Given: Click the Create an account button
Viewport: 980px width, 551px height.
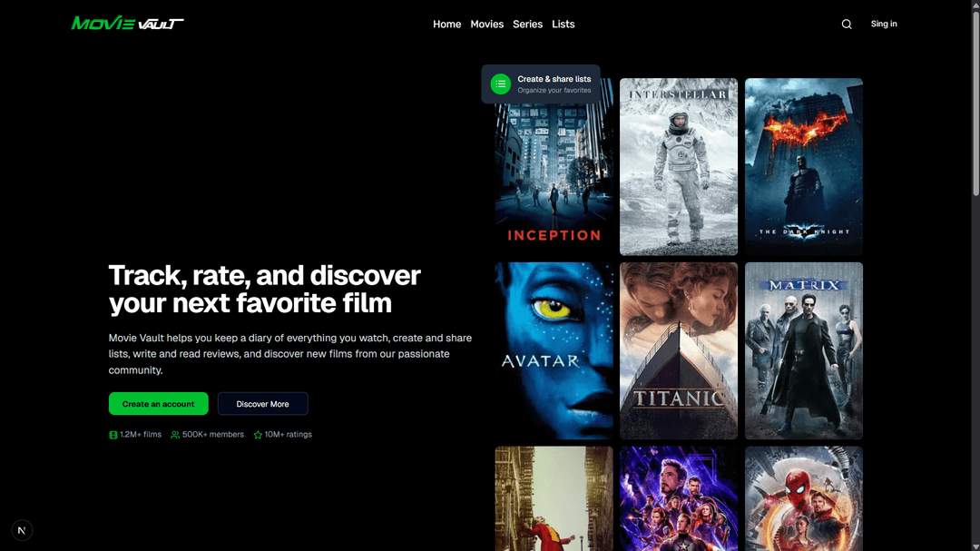Looking at the screenshot, I should (158, 403).
